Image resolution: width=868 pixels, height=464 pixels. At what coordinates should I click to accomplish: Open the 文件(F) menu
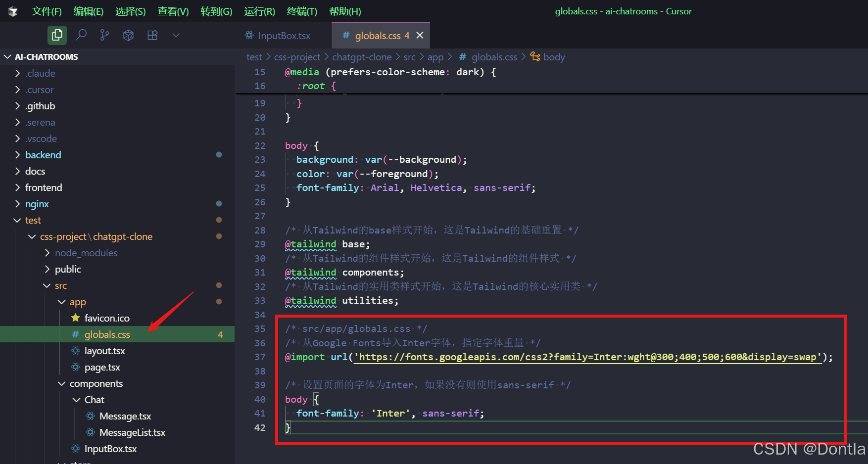[47, 11]
